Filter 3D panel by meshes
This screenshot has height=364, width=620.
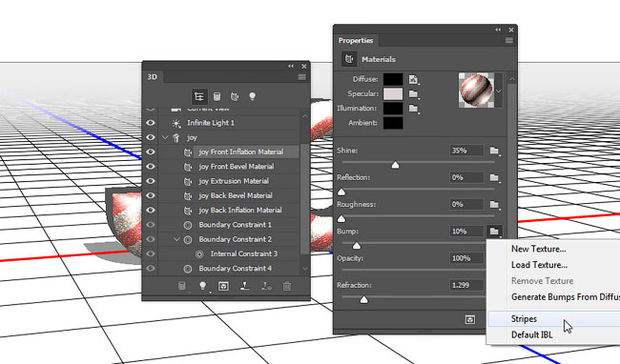(x=217, y=96)
